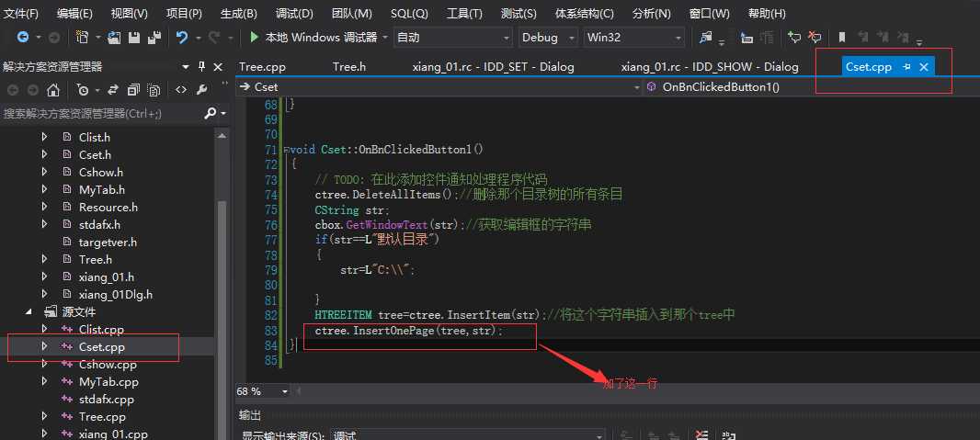Image resolution: width=980 pixels, height=440 pixels.
Task: Select xiang_01Dlg.h in the solution tree
Action: pyautogui.click(x=116, y=294)
